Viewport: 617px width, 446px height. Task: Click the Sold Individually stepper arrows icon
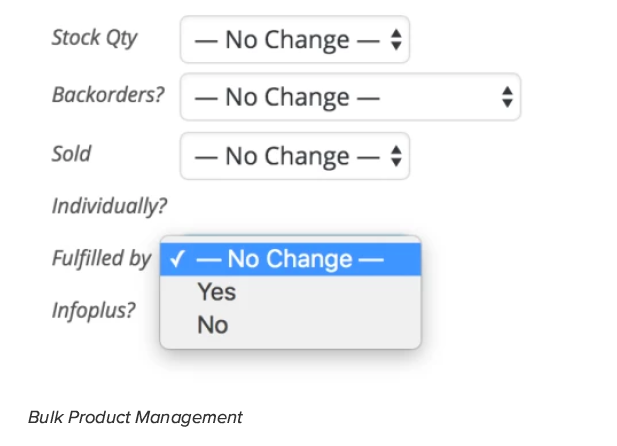[396, 156]
